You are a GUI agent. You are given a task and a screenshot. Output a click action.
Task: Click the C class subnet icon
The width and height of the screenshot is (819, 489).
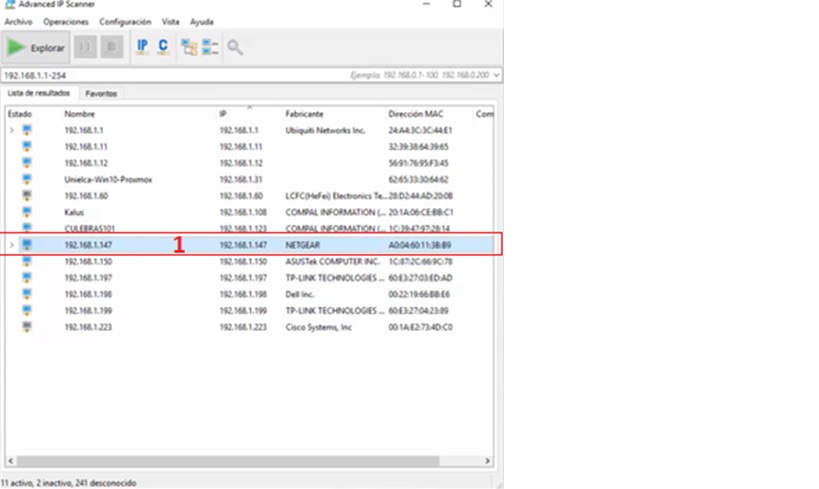tap(163, 47)
